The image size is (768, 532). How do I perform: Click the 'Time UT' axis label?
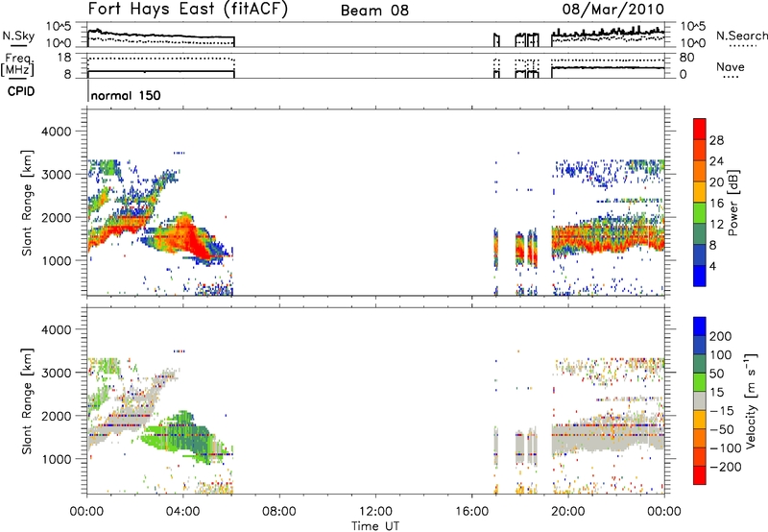[x=375, y=525]
